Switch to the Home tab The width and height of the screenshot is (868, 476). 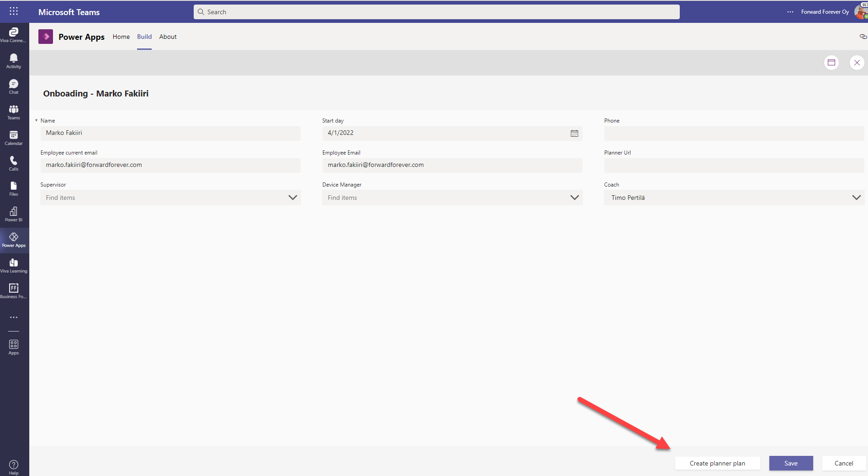121,37
